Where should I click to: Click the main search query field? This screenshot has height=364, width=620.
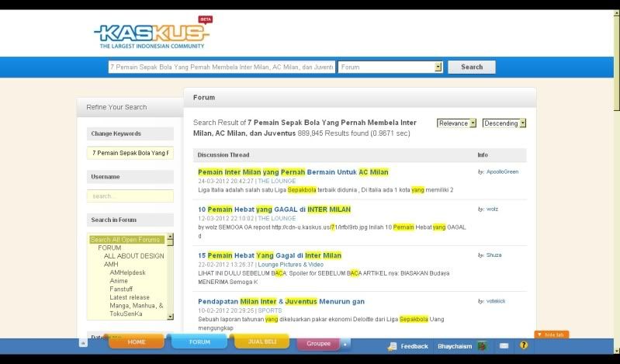tap(222, 68)
